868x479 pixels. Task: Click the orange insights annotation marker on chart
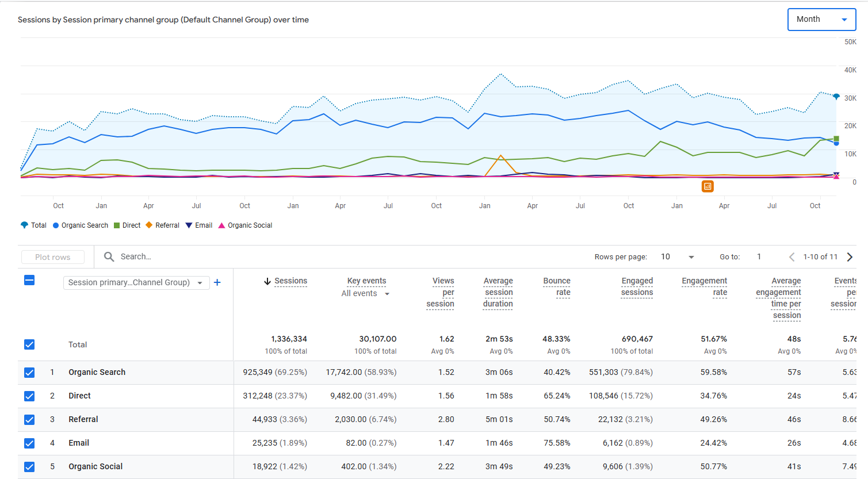(x=708, y=186)
